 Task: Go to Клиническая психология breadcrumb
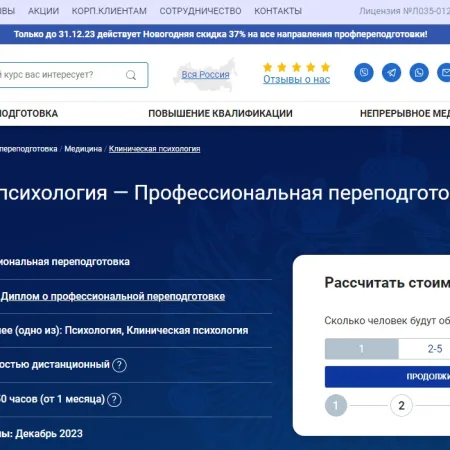point(154,149)
